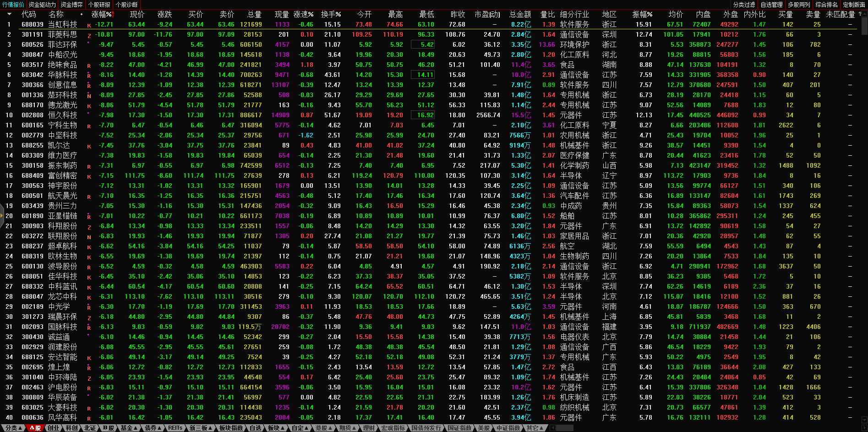Viewport: 868px width, 432px height.
Task: Expand the 分类 dropdown tab
Action: coord(13,428)
